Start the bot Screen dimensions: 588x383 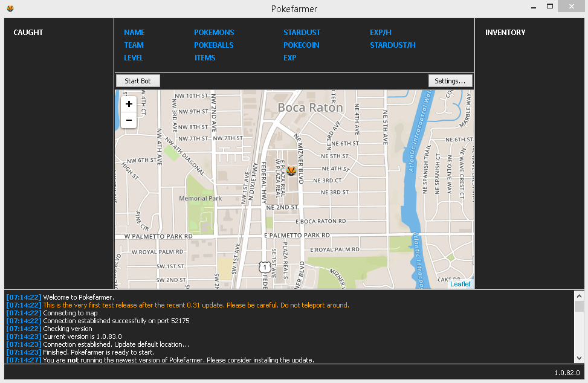point(138,81)
